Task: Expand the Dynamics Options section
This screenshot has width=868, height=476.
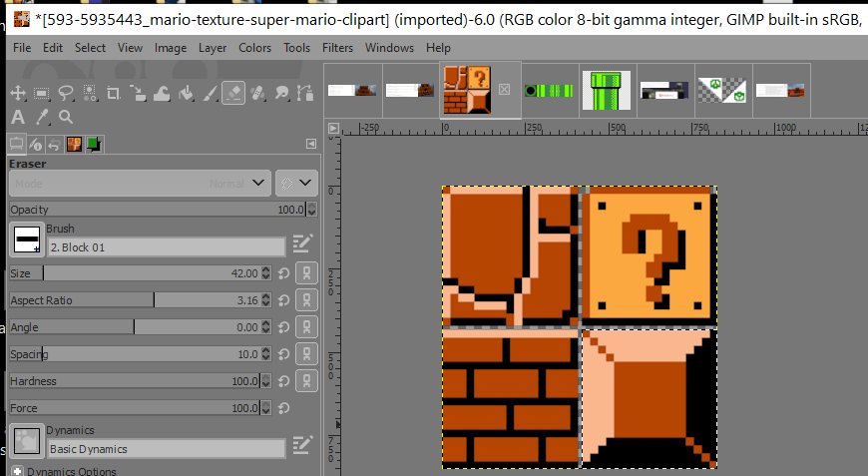Action: [17, 471]
